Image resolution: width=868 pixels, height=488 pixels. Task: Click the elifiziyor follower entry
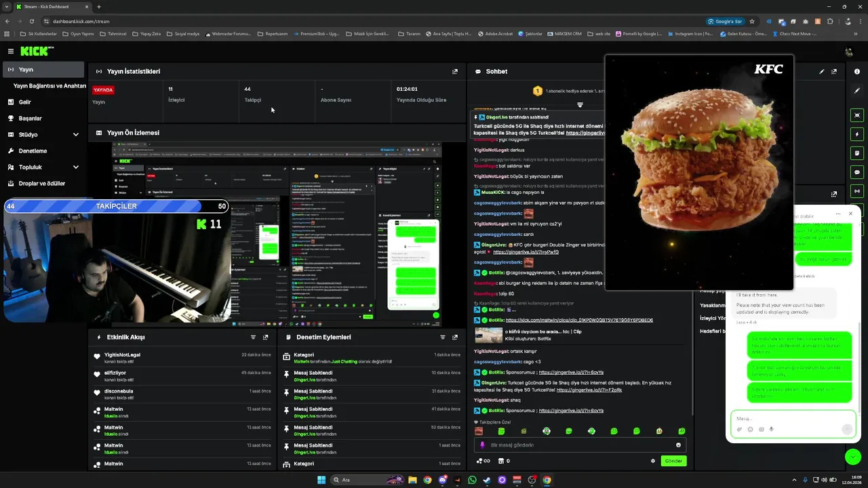point(183,376)
